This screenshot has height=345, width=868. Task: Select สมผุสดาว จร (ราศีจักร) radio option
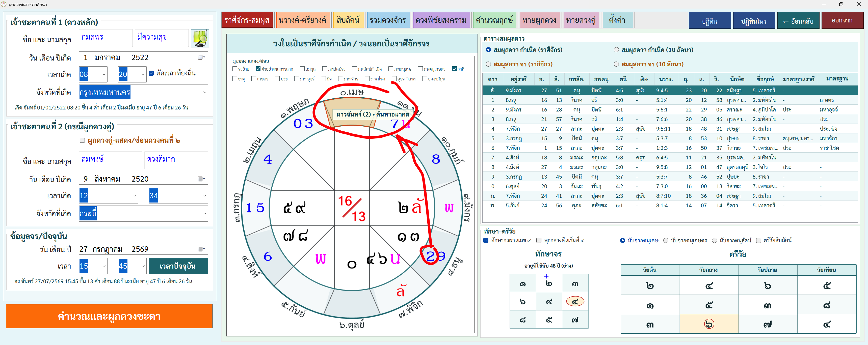tap(488, 64)
